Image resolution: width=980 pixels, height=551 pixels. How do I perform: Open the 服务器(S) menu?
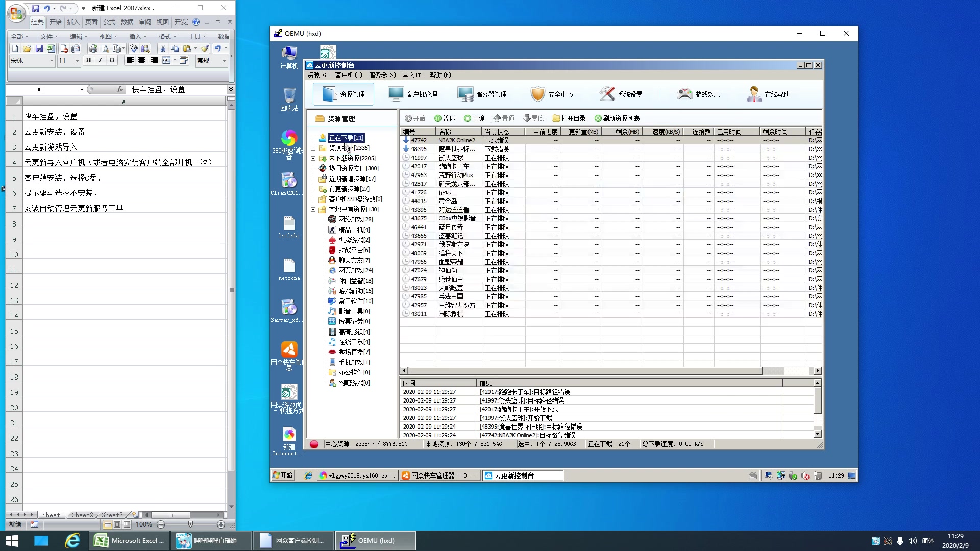(382, 75)
